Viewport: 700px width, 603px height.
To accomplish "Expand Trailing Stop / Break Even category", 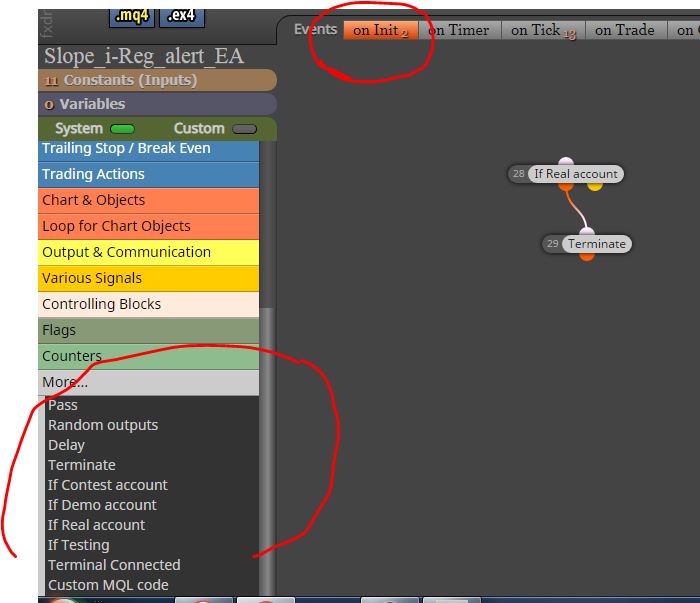I will [148, 149].
